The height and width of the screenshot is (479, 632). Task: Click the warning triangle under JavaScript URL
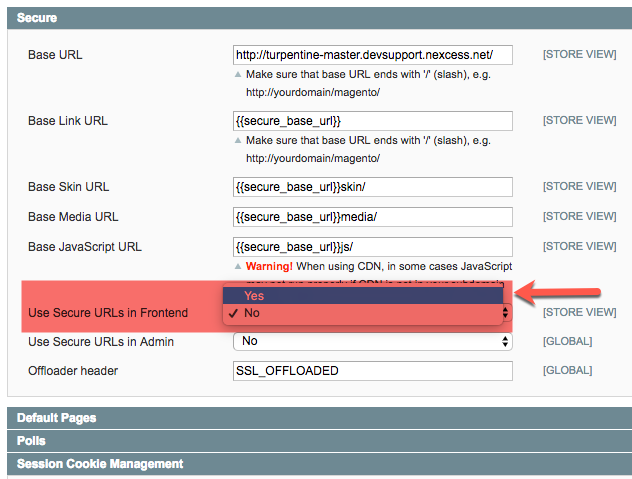click(238, 267)
